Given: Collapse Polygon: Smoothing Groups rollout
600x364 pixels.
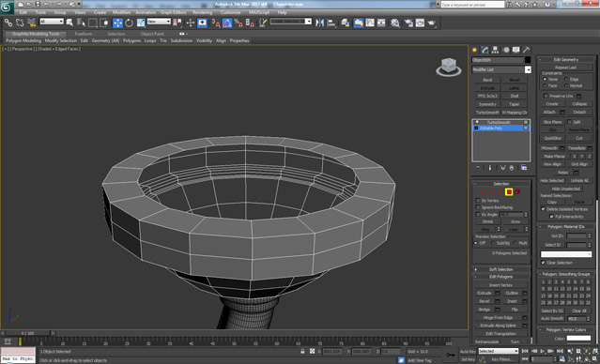Looking at the screenshot, I should pos(566,274).
